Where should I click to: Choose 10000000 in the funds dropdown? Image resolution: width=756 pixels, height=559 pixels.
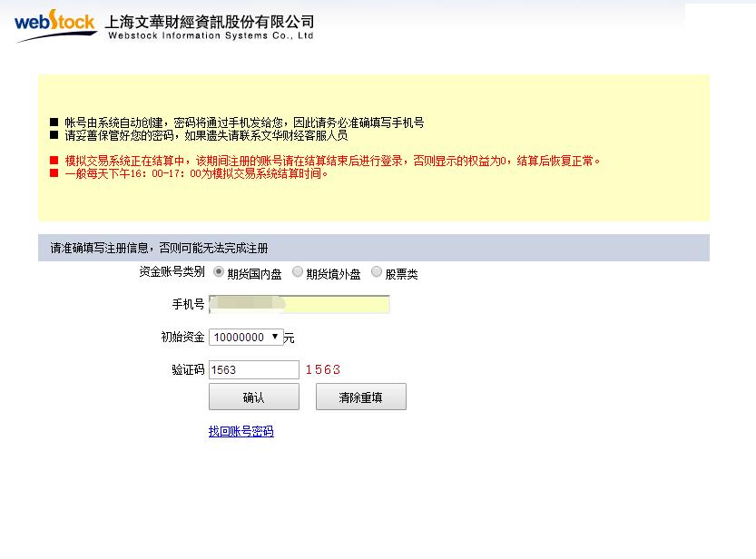[239, 336]
